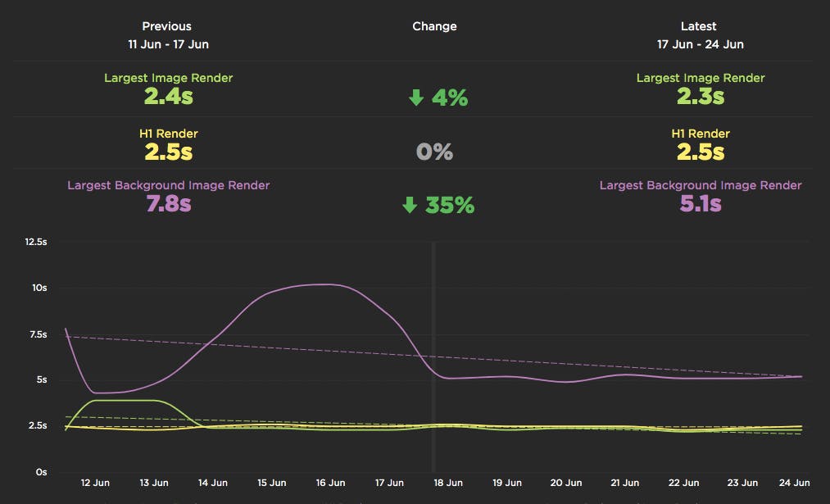Click the gray 0% change value

tap(434, 152)
